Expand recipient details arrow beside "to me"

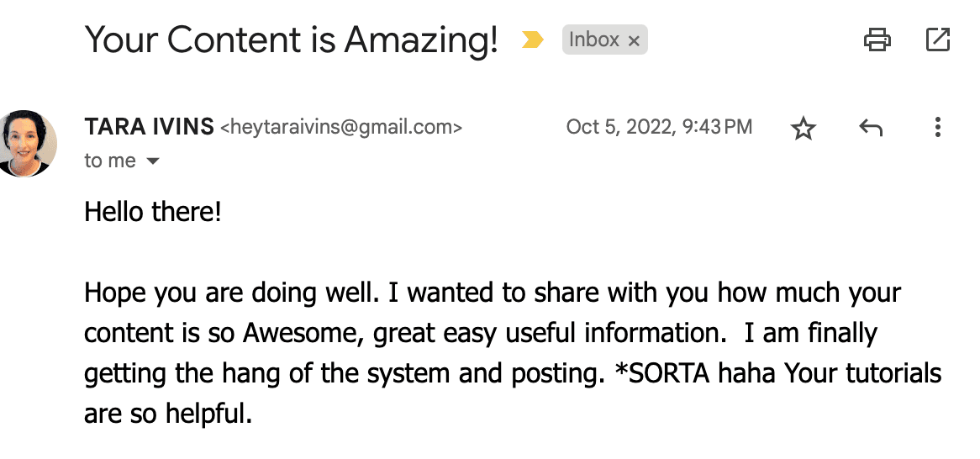153,161
